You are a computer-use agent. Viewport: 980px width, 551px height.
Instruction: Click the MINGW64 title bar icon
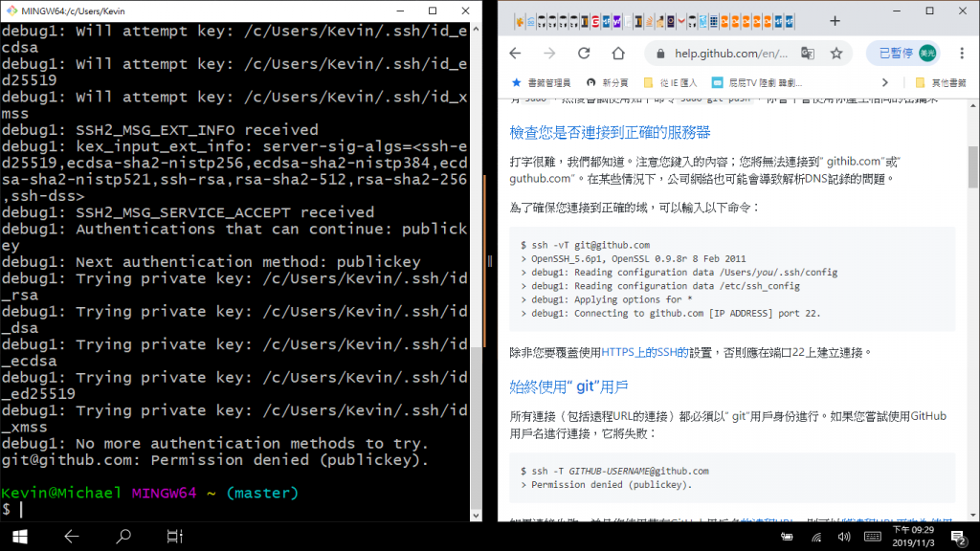pos(11,11)
